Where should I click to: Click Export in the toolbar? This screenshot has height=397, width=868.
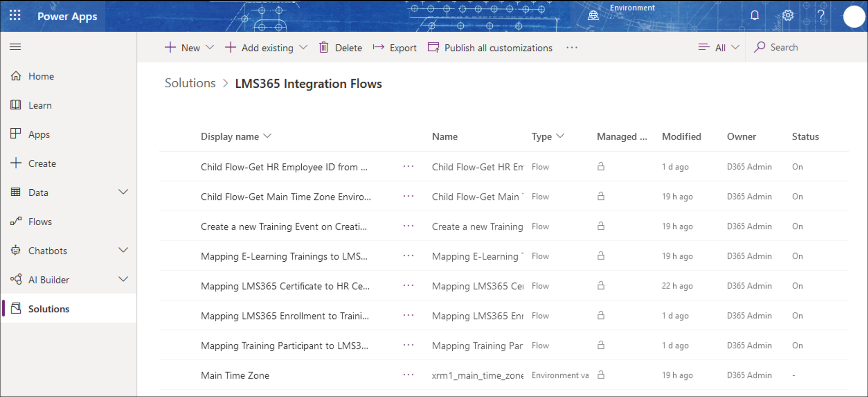click(x=395, y=48)
